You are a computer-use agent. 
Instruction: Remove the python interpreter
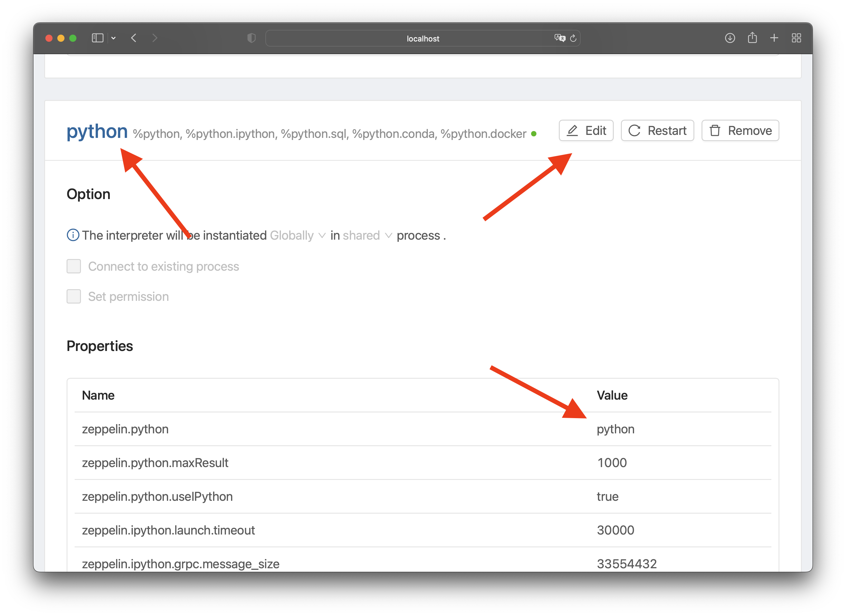740,130
